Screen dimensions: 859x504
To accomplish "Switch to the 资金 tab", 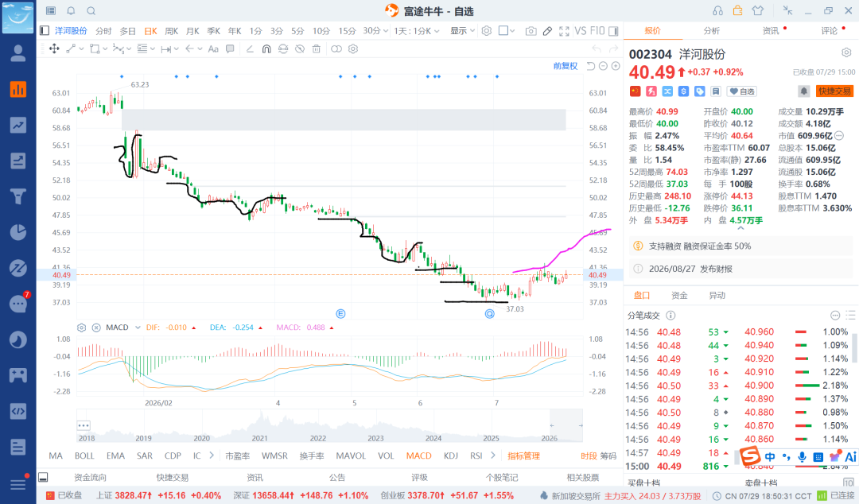I will point(679,295).
